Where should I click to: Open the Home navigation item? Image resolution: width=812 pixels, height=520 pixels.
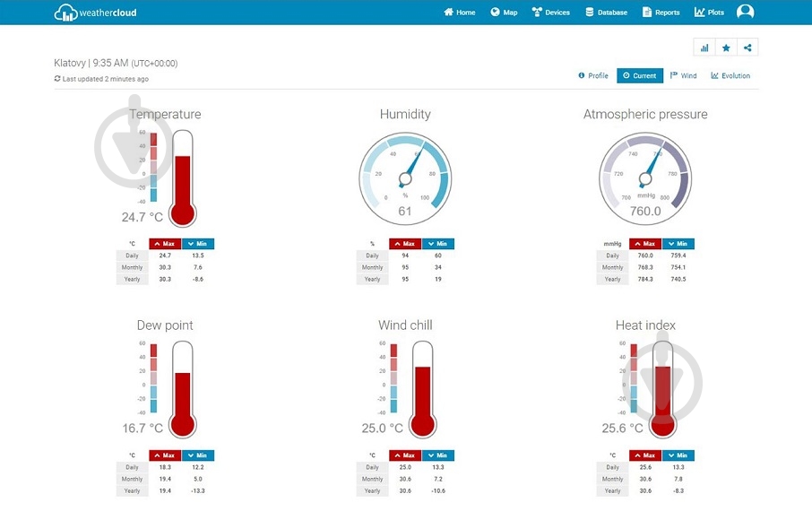click(x=460, y=13)
